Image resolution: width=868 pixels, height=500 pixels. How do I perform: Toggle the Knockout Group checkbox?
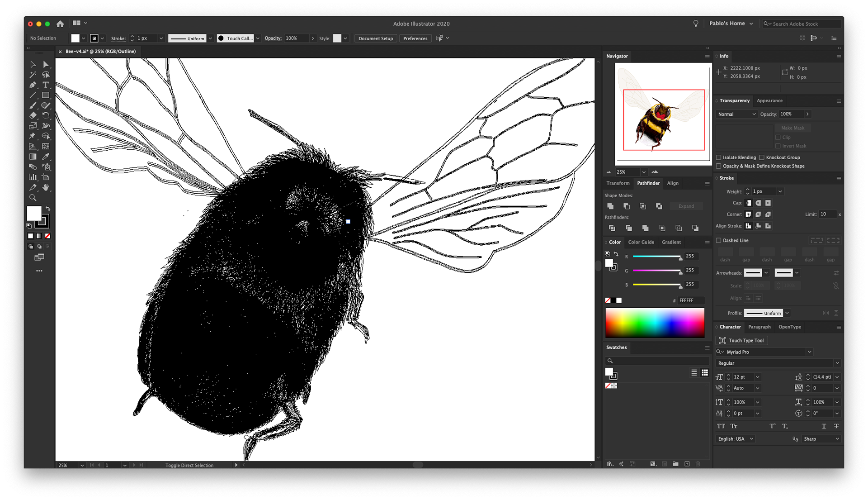pos(762,157)
